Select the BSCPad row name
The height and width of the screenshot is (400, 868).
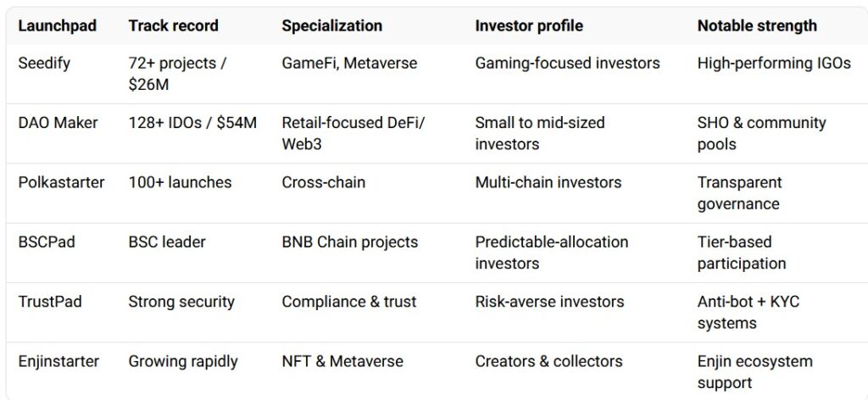(47, 242)
